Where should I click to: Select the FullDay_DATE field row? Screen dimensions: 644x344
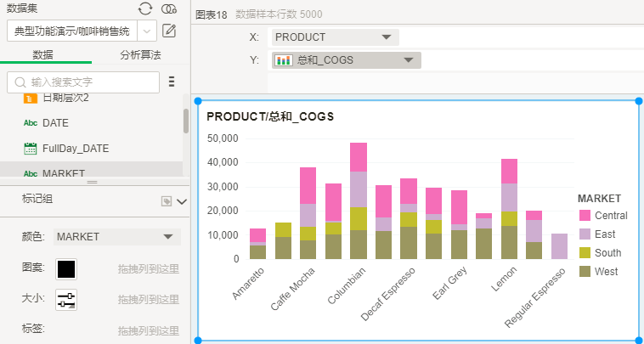[91, 148]
